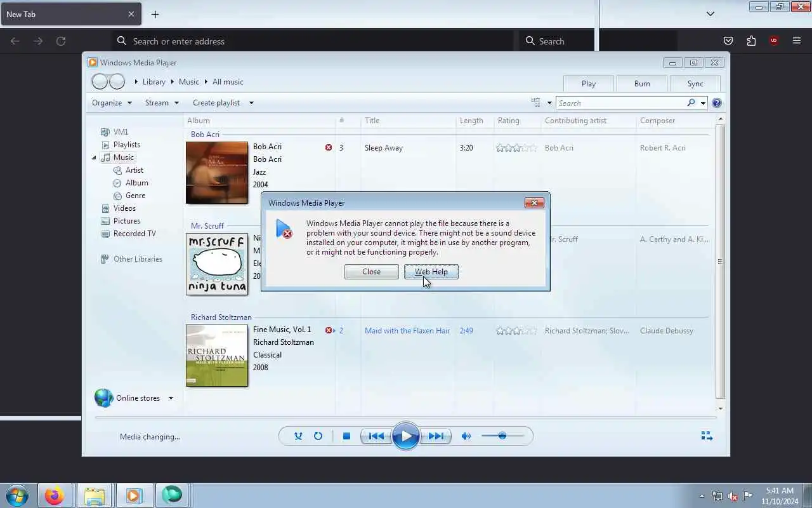Open Windows Explorer folder in taskbar
This screenshot has height=508, width=812.
coord(94,495)
